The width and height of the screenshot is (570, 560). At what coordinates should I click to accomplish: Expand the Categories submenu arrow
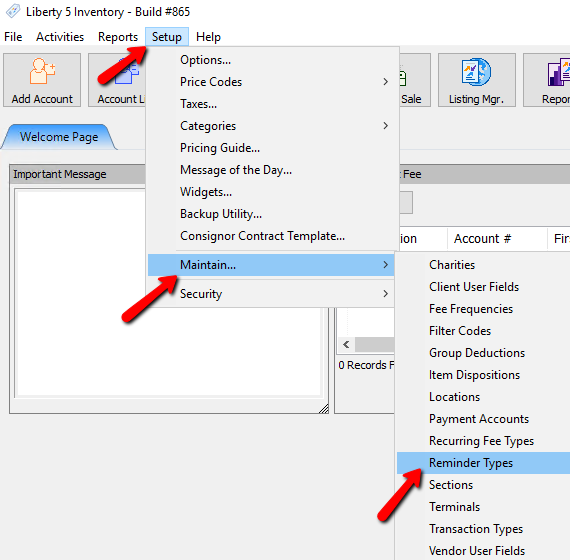(386, 126)
